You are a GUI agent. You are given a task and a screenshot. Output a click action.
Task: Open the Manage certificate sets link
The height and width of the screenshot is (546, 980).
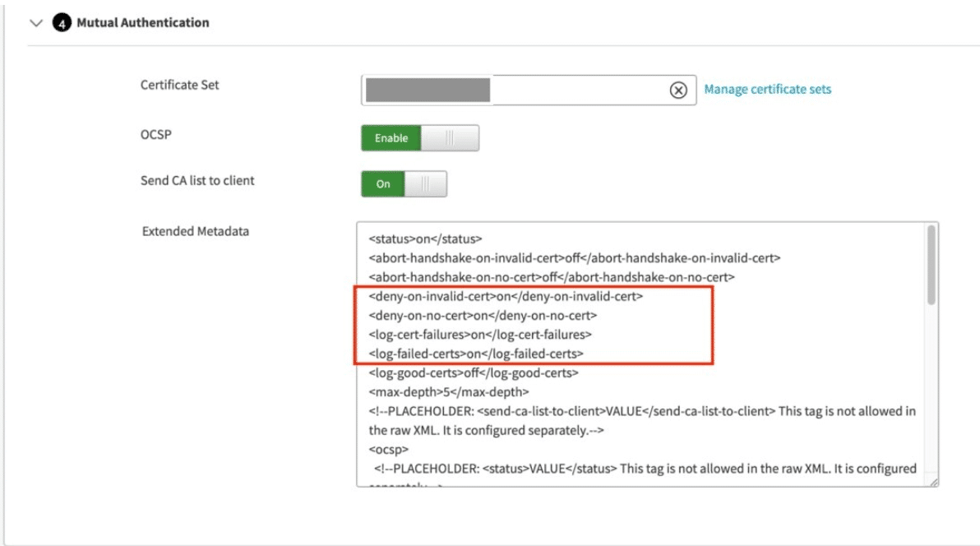click(767, 90)
